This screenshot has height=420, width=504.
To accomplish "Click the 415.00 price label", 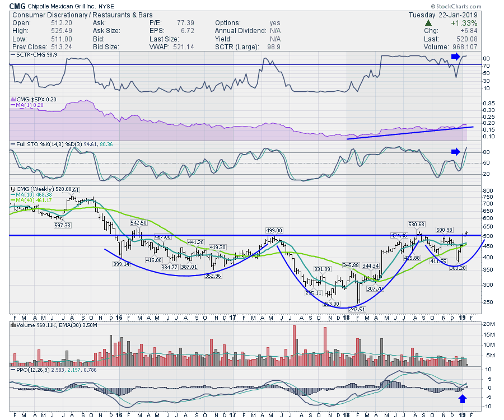I will coord(153,260).
